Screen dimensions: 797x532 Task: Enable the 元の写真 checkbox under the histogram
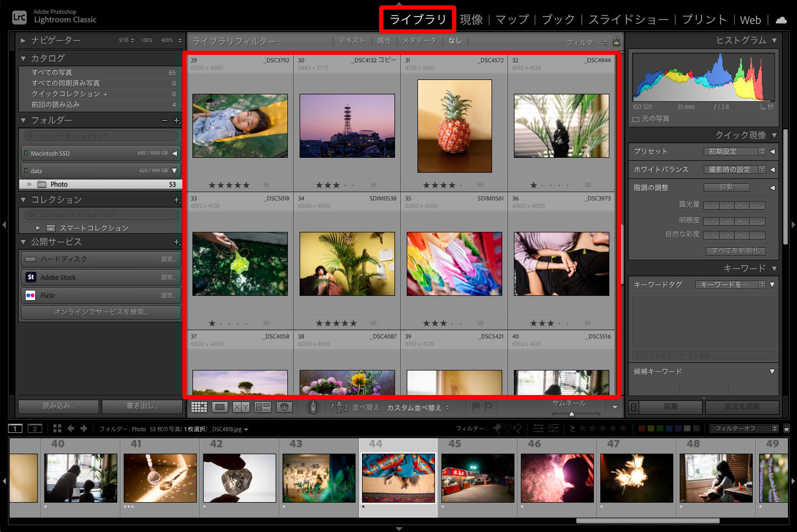click(x=635, y=119)
